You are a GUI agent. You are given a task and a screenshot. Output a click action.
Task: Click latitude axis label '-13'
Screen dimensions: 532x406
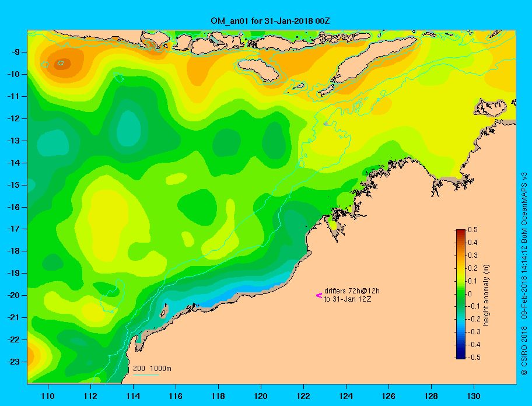[13, 141]
